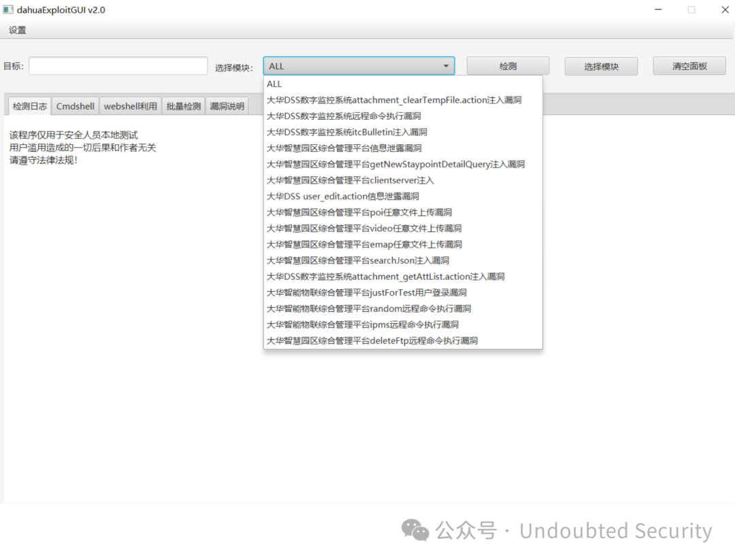Select getNewStaypointDetailQuery注入漏洞 option

(403, 164)
